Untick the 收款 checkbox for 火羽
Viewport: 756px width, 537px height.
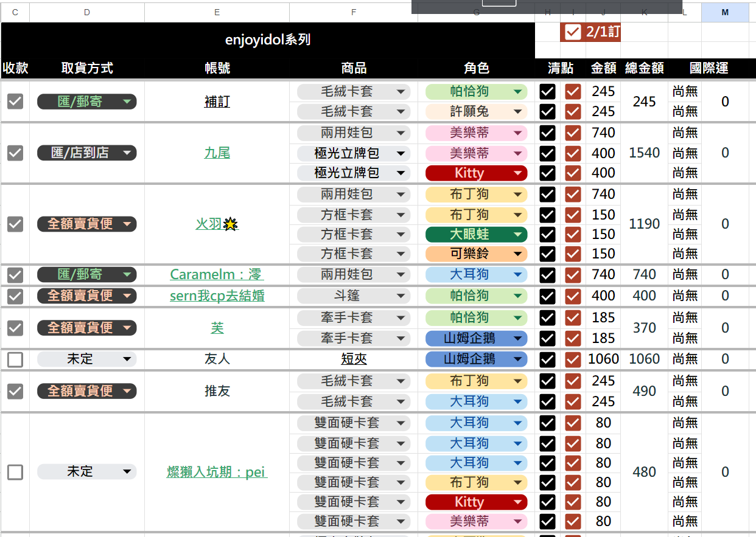[15, 224]
